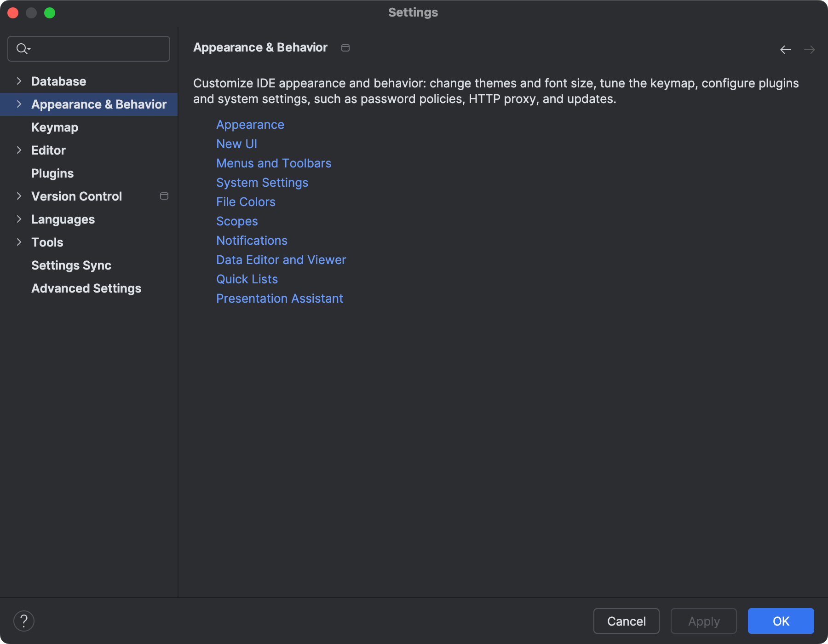Click the OK button
Screen dimensions: 828x644
781,621
